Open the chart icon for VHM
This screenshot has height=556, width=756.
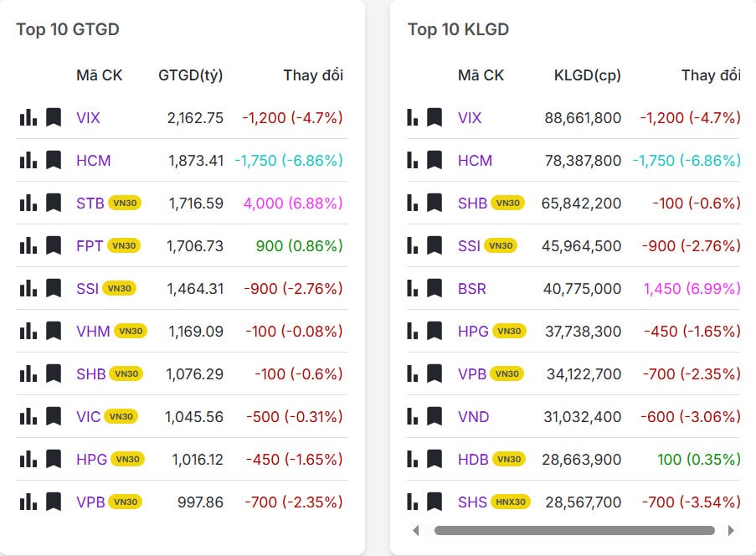pyautogui.click(x=28, y=331)
